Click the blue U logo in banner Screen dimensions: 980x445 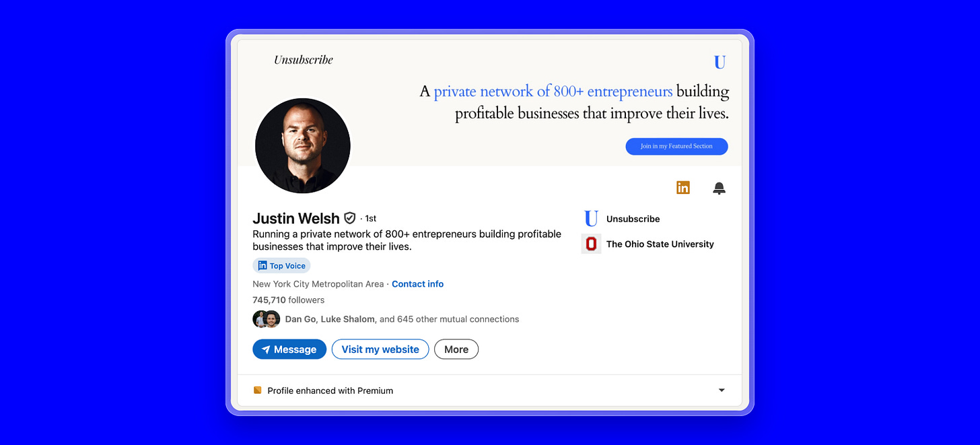click(720, 63)
